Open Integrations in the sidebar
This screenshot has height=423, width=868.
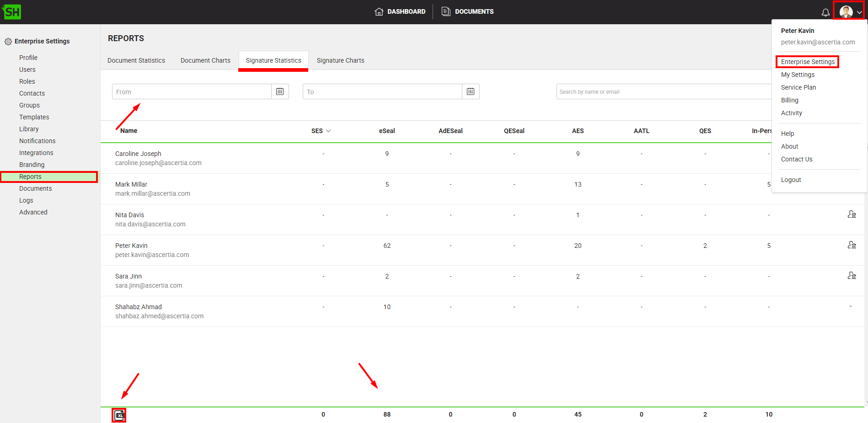tap(36, 153)
